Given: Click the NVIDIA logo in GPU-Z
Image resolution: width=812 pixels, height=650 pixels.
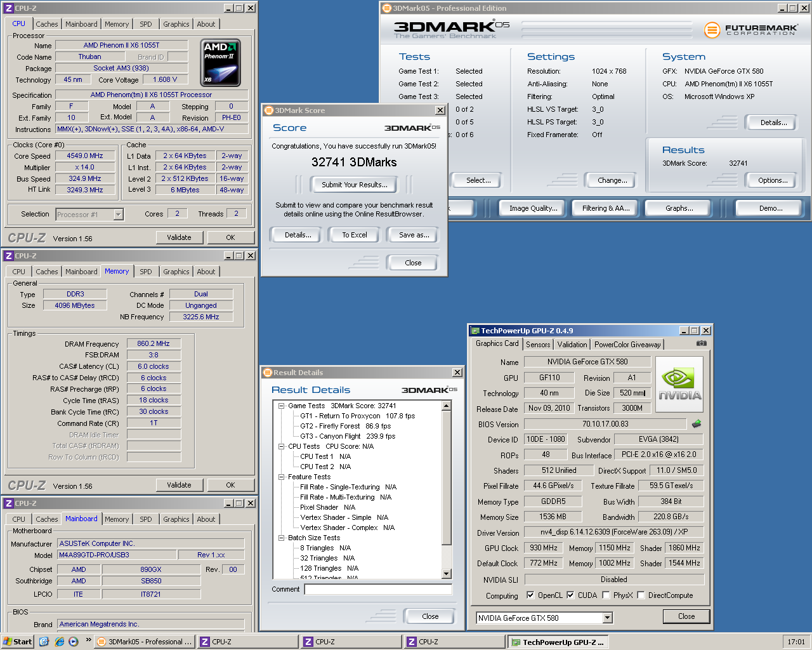Looking at the screenshot, I should [x=679, y=386].
